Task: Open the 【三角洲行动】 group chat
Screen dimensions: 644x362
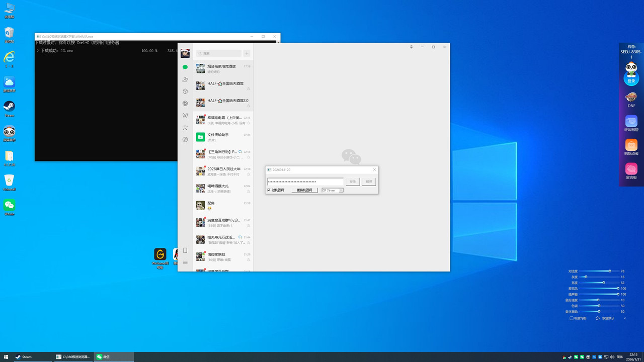Action: click(223, 154)
